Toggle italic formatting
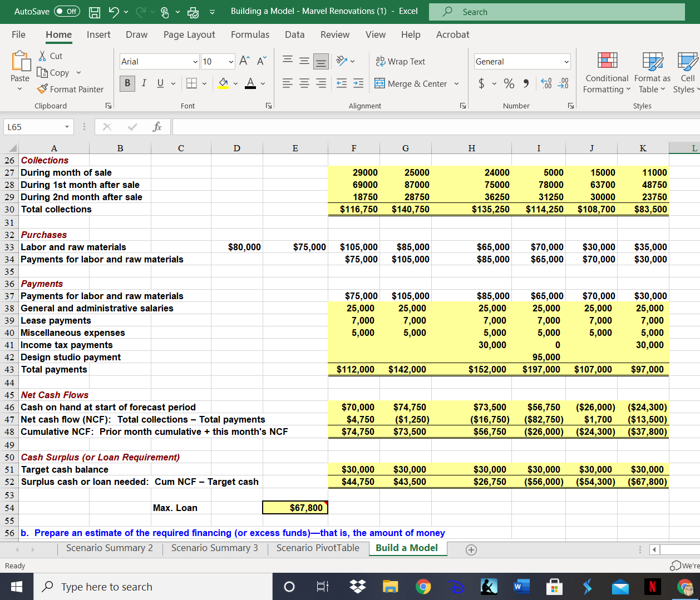700x600 pixels. [144, 82]
